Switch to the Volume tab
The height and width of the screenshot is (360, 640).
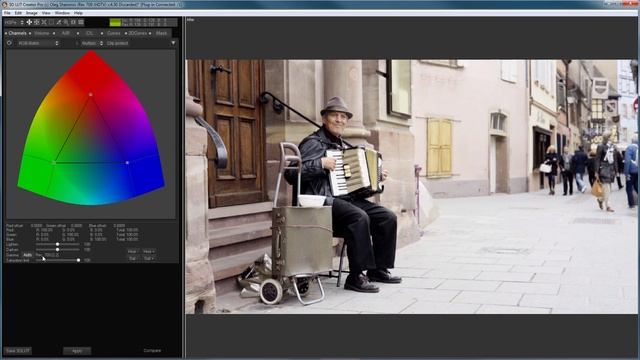(42, 33)
